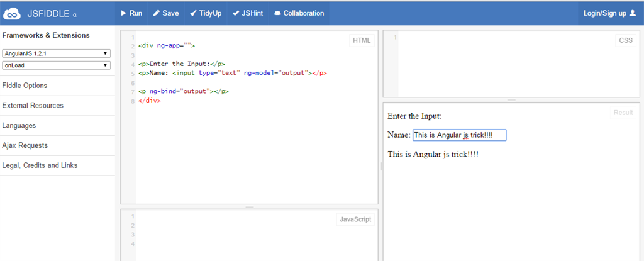Click the TidyUp checkmark icon
Screen dimensions: 644x261
[x=194, y=13]
